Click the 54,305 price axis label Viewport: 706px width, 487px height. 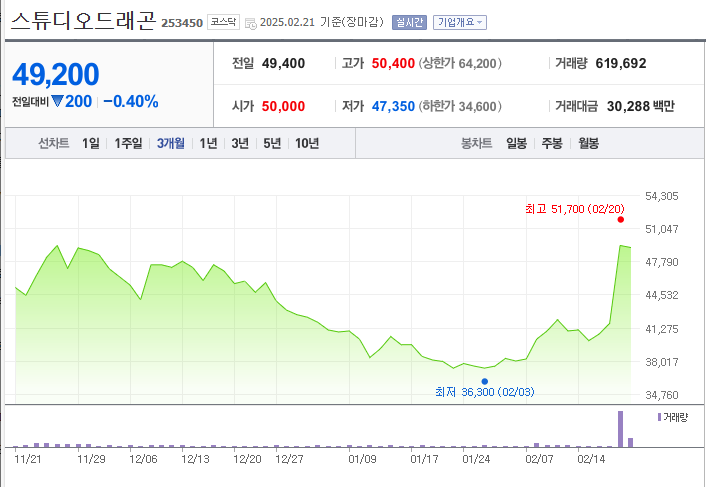[662, 197]
